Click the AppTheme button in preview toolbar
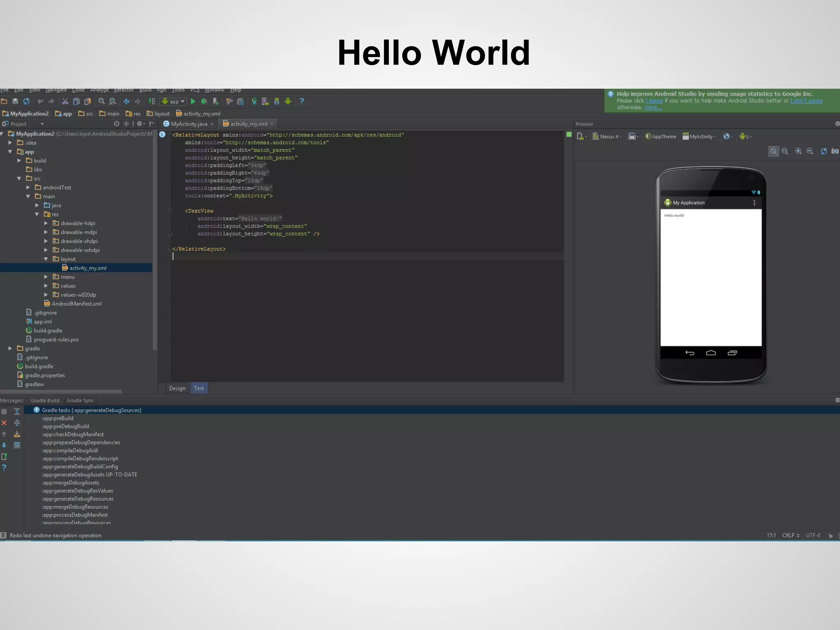The height and width of the screenshot is (630, 840). pyautogui.click(x=661, y=137)
